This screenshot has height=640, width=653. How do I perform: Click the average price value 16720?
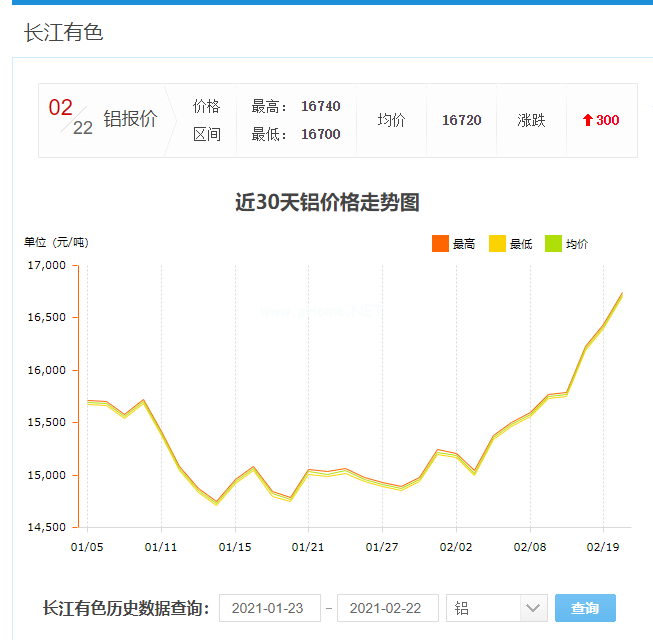tap(461, 120)
